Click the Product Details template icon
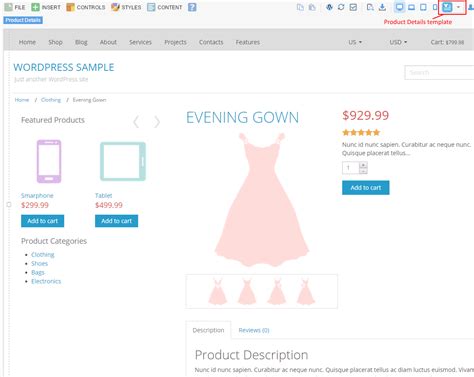 pyautogui.click(x=447, y=7)
